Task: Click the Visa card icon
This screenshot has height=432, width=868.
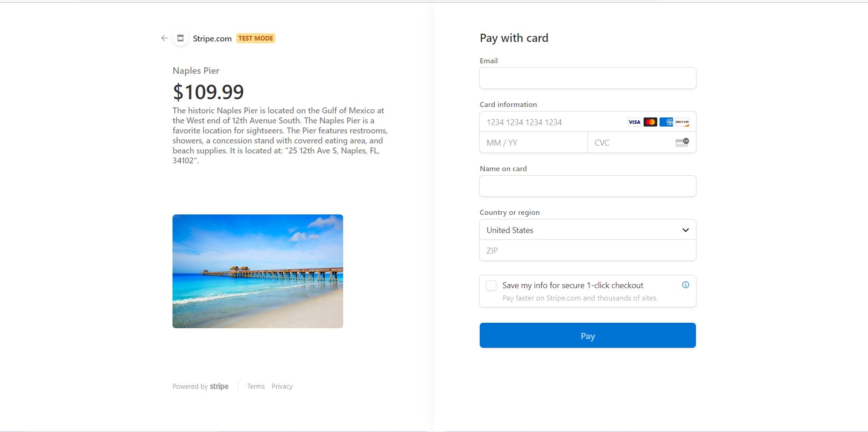Action: point(634,122)
